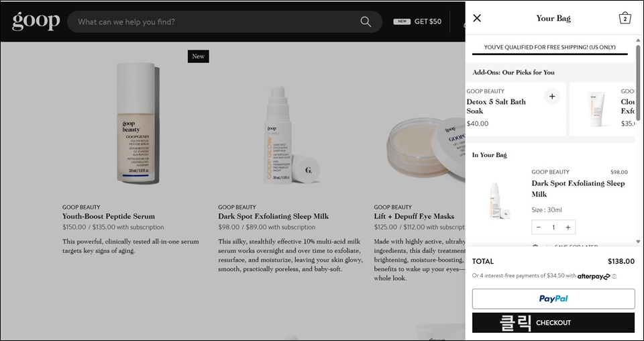Image resolution: width=644 pixels, height=341 pixels.
Task: Click the '$98.00' price in the bag
Action: coord(619,172)
